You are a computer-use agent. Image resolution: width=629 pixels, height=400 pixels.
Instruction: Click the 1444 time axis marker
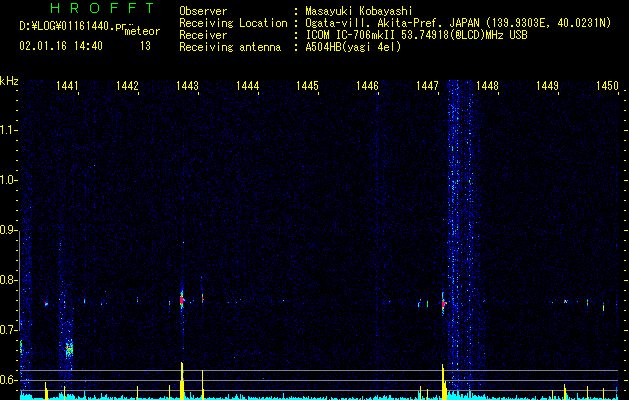coord(248,86)
